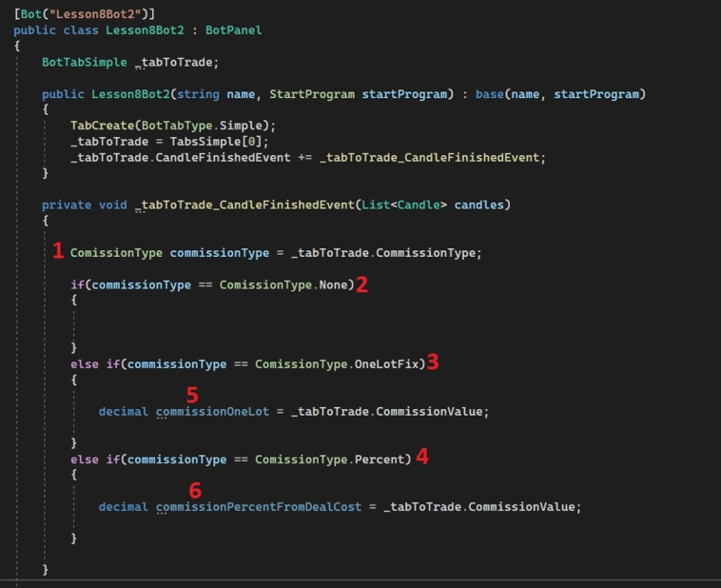Click the red number 3 annotation
Viewport: 721px width, 588px height.
[x=432, y=363]
